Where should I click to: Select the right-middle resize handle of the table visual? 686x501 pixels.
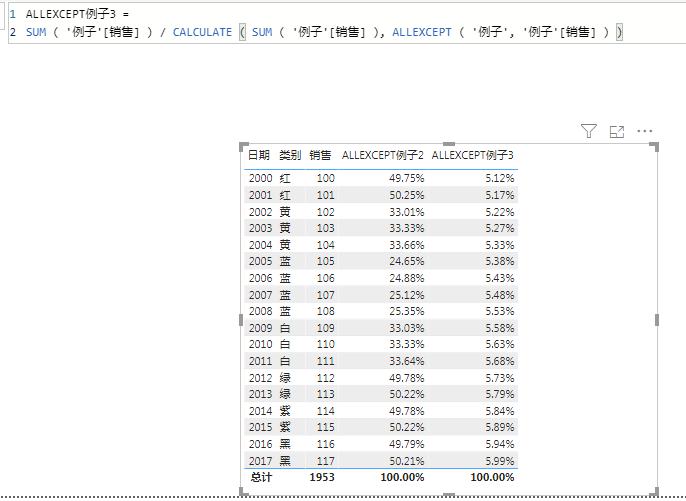pyautogui.click(x=657, y=320)
